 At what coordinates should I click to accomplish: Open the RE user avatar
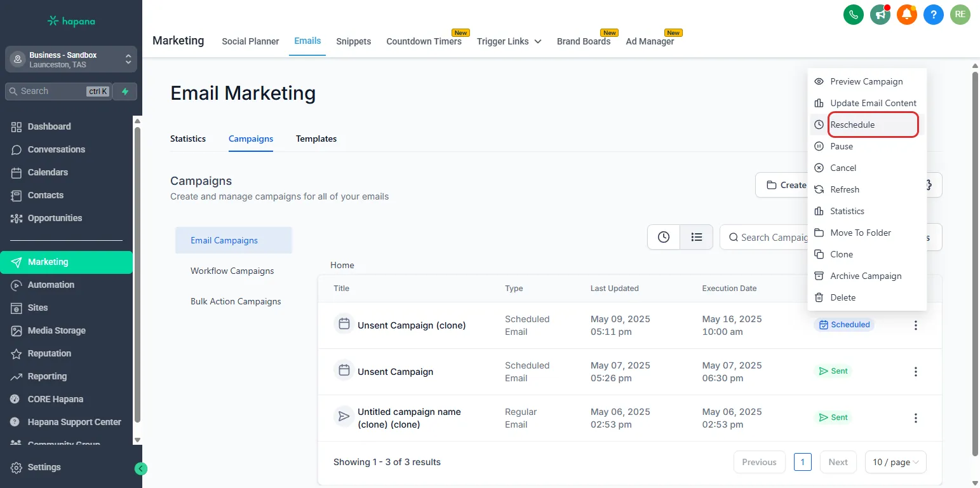click(960, 15)
